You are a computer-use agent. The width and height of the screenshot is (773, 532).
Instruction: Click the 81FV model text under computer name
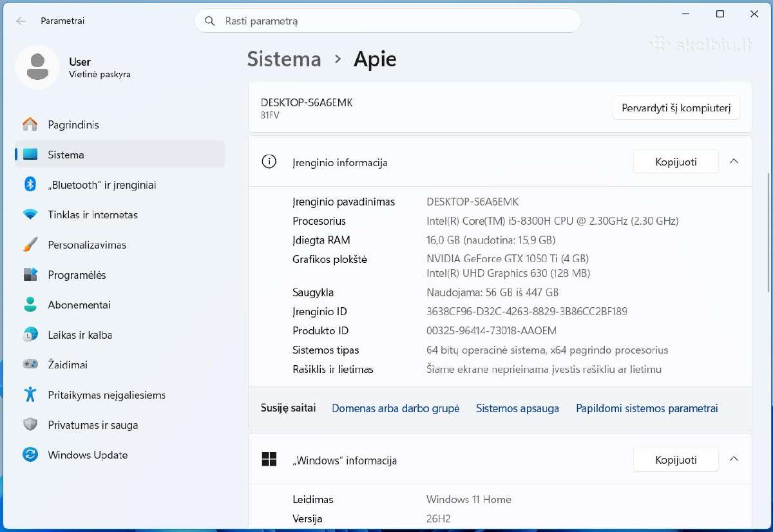(x=270, y=115)
